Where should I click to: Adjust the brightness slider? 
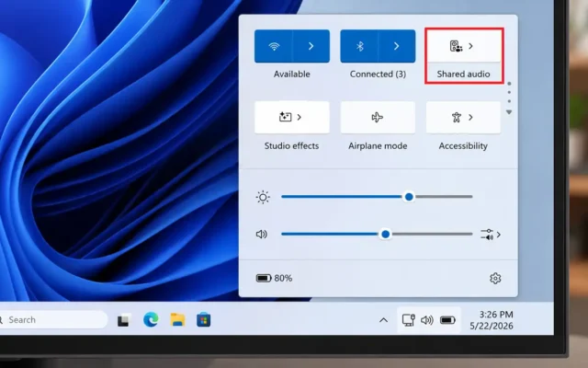pyautogui.click(x=377, y=196)
